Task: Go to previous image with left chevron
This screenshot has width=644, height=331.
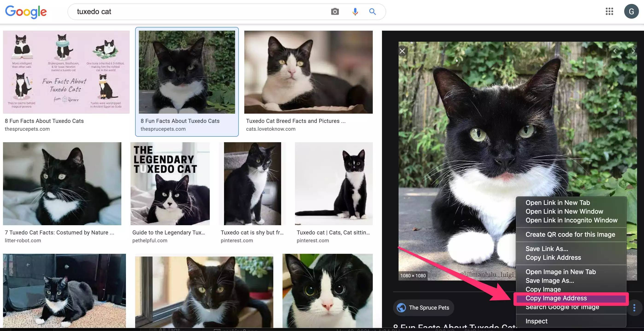Action: pyautogui.click(x=615, y=51)
